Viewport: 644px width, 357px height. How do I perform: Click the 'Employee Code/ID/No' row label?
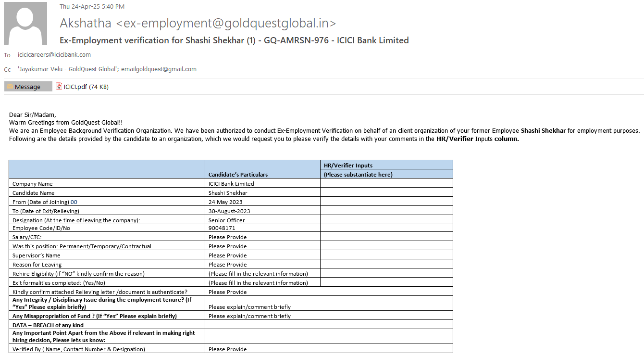[41, 228]
